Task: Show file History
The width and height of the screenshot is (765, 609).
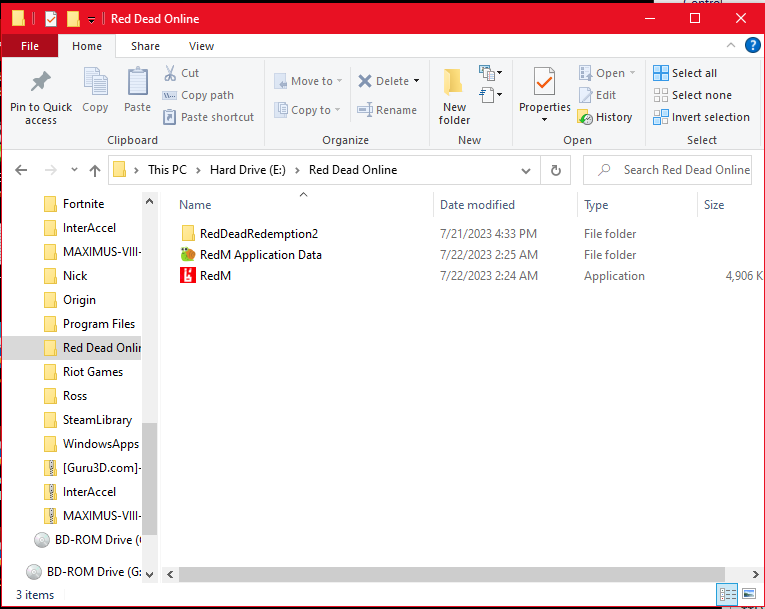Action: tap(605, 117)
